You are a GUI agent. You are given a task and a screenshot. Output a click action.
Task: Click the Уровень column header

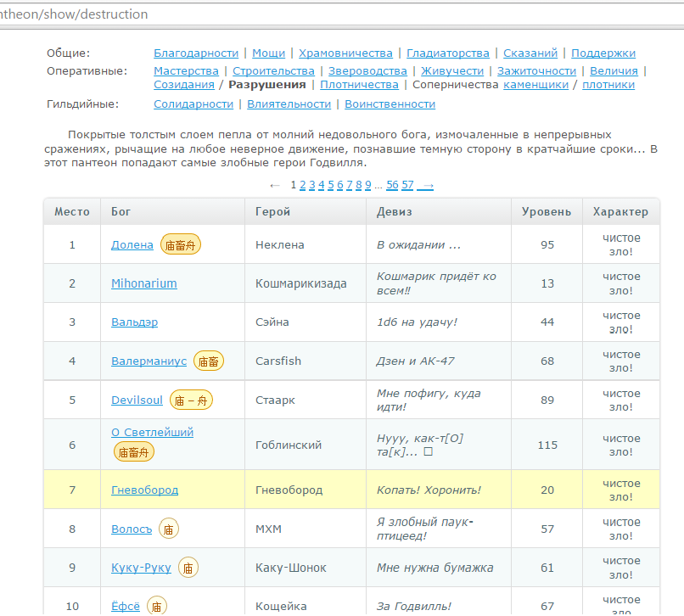(547, 212)
